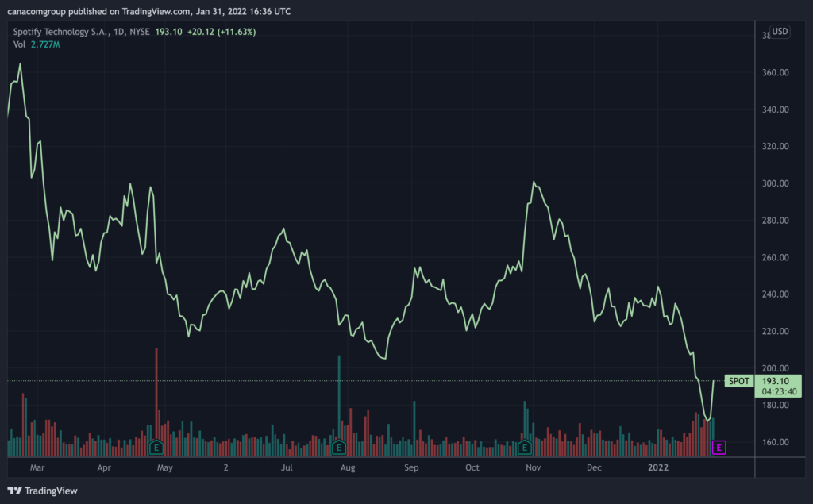Click the tallest red volume bar near May
The height and width of the screenshot is (504, 813).
(x=156, y=402)
